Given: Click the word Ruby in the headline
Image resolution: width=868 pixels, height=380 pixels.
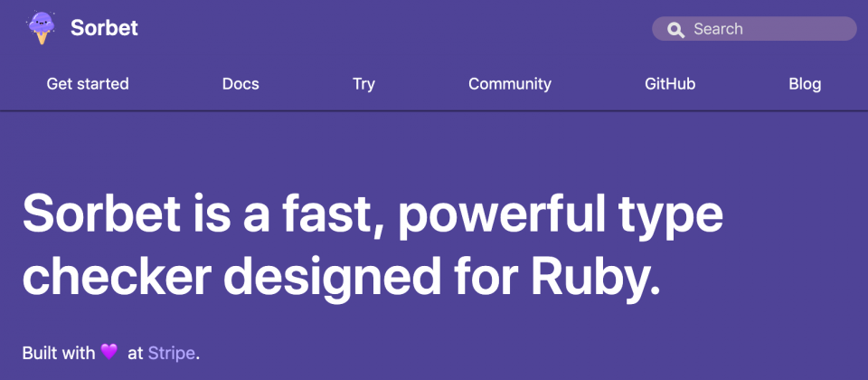Looking at the screenshot, I should [589, 276].
